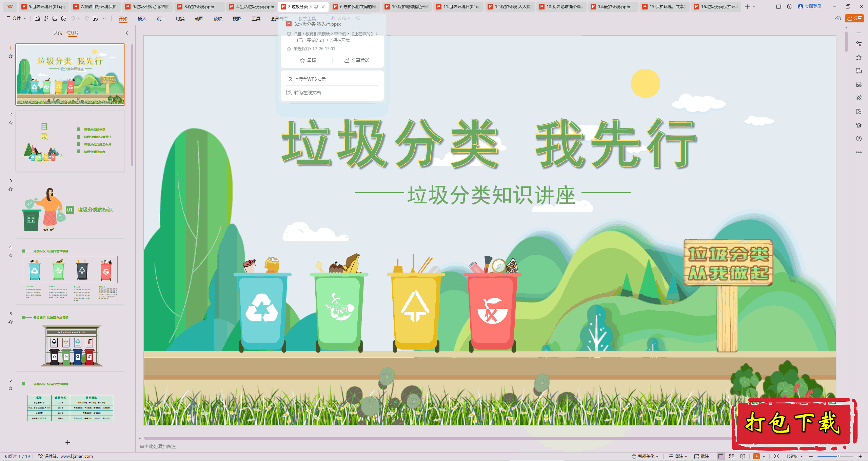This screenshot has height=461, width=868.
Task: Click the multi-window stack icon in title bar
Action: click(779, 6)
